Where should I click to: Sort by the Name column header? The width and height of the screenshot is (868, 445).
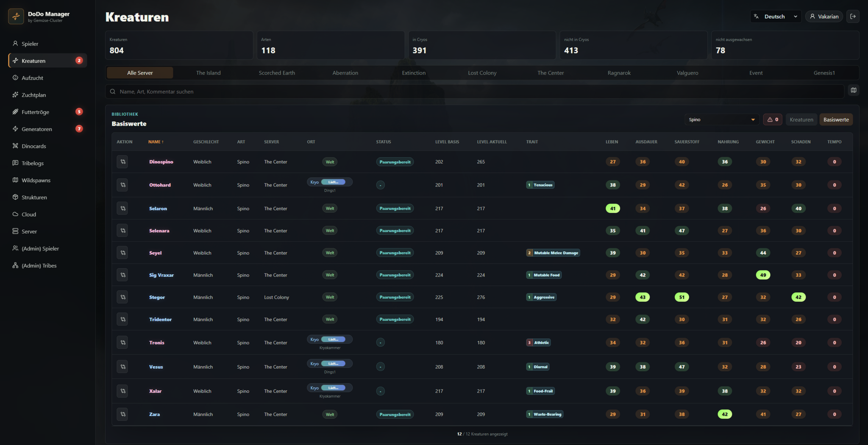(x=156, y=142)
